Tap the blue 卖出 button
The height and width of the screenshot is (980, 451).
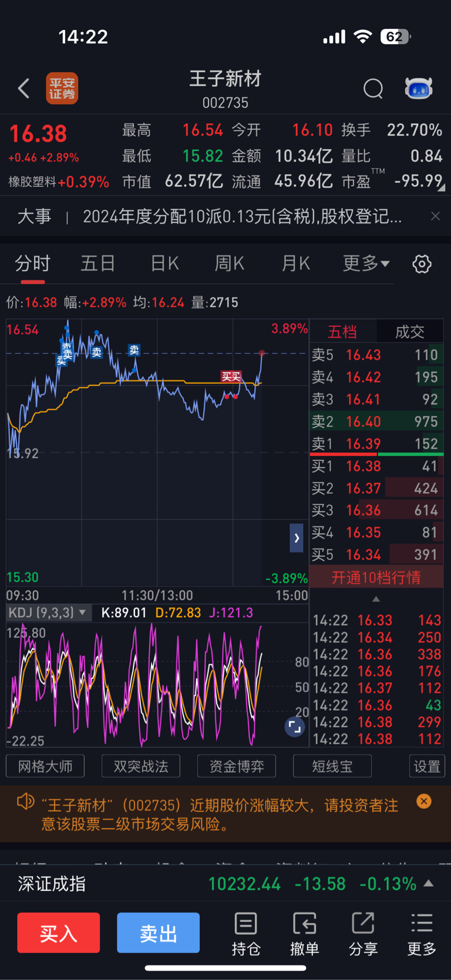click(x=159, y=932)
